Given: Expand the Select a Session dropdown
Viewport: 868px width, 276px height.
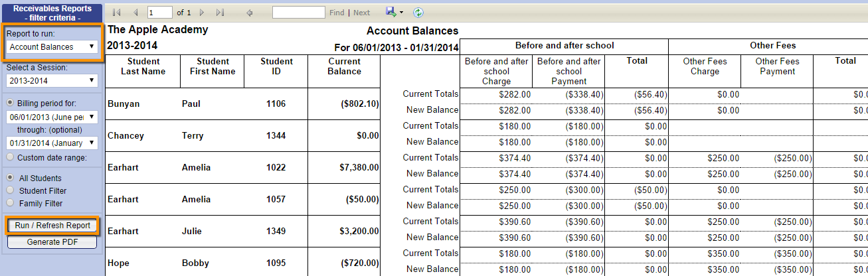Looking at the screenshot, I should 52,81.
